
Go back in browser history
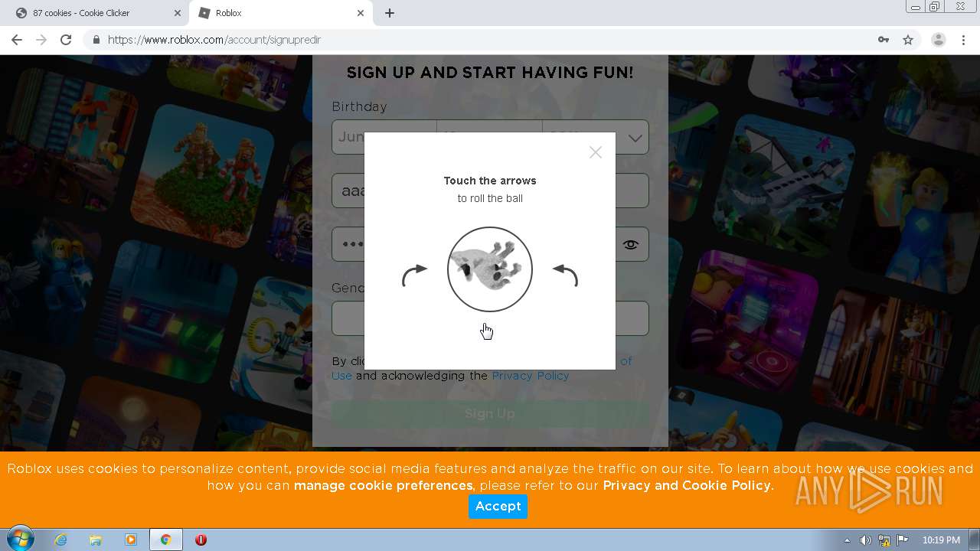pyautogui.click(x=17, y=40)
